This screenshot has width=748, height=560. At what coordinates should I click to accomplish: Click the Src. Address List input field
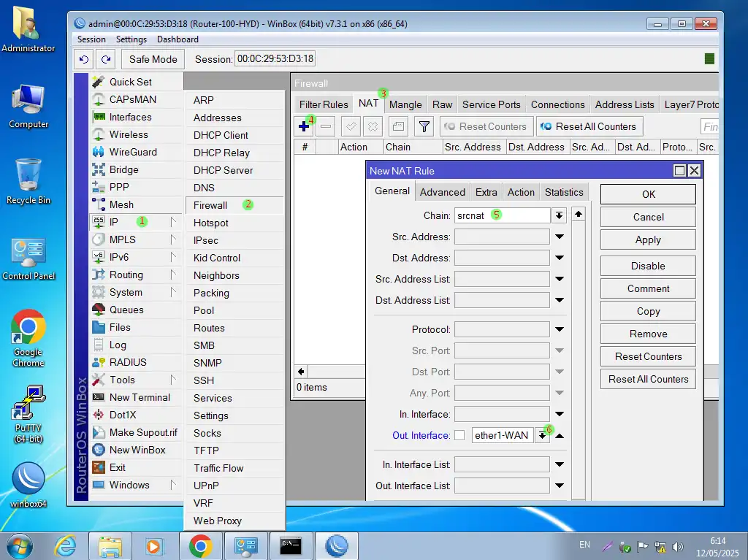pos(502,279)
